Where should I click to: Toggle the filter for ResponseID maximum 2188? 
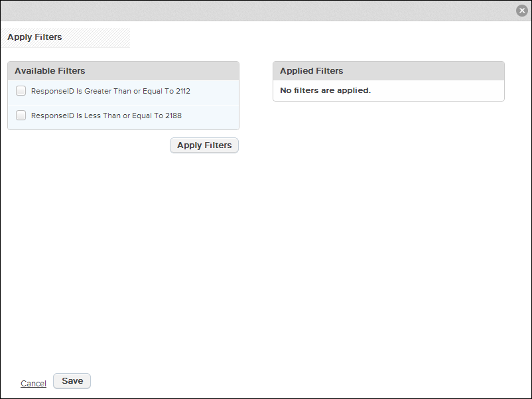(x=21, y=115)
